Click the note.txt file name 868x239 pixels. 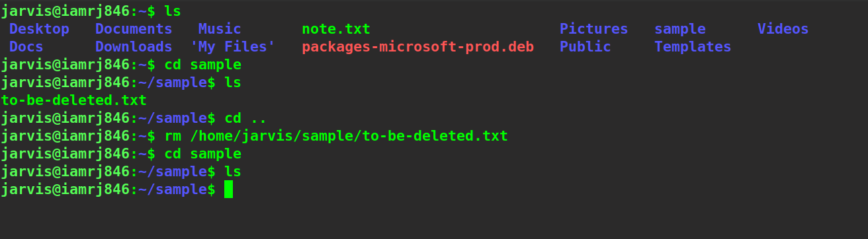pos(336,29)
